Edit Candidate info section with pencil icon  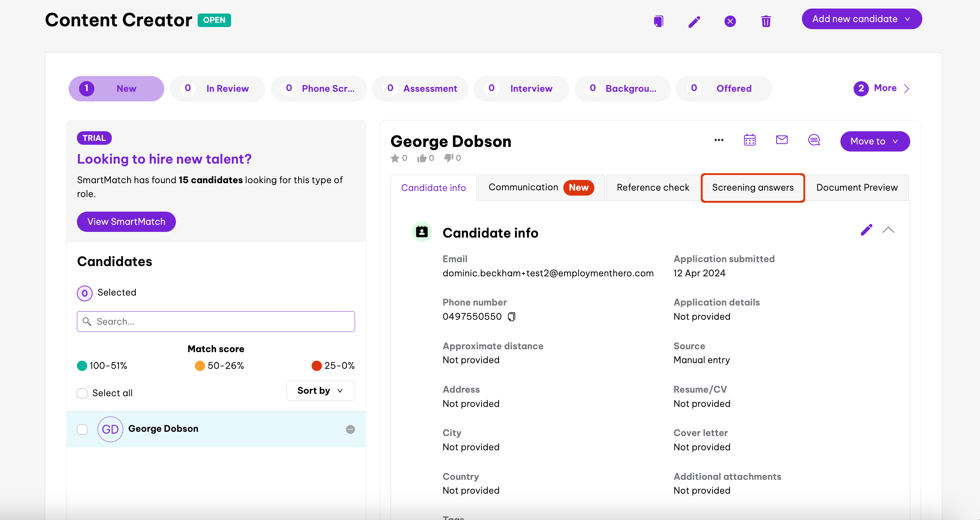point(866,230)
